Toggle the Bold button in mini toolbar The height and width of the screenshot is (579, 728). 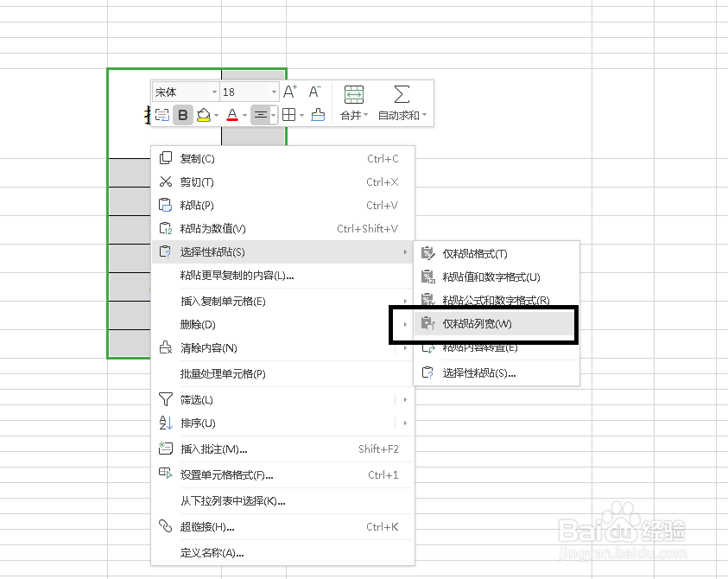tap(183, 115)
